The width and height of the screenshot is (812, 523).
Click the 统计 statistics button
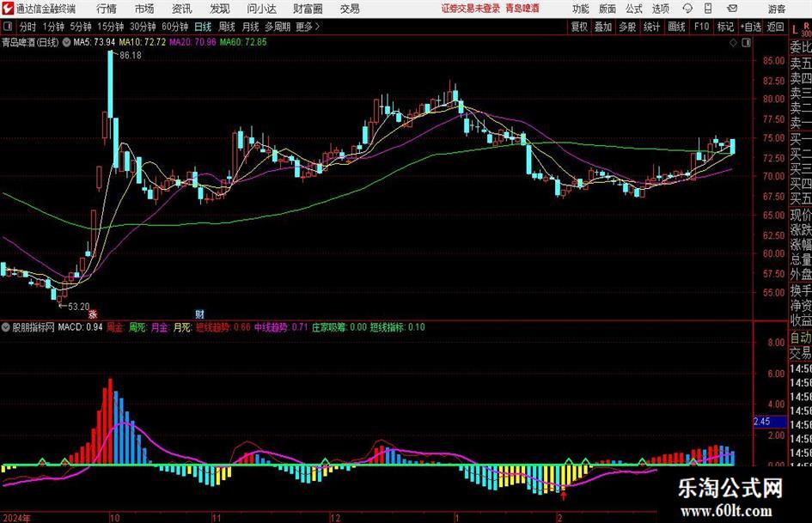[x=651, y=27]
